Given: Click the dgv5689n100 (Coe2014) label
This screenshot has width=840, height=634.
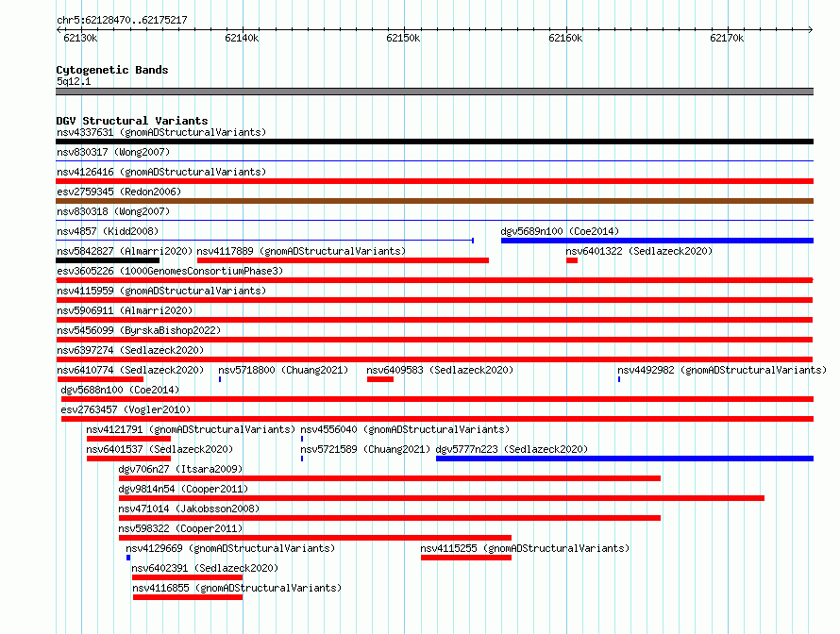Looking at the screenshot, I should pyautogui.click(x=560, y=231).
